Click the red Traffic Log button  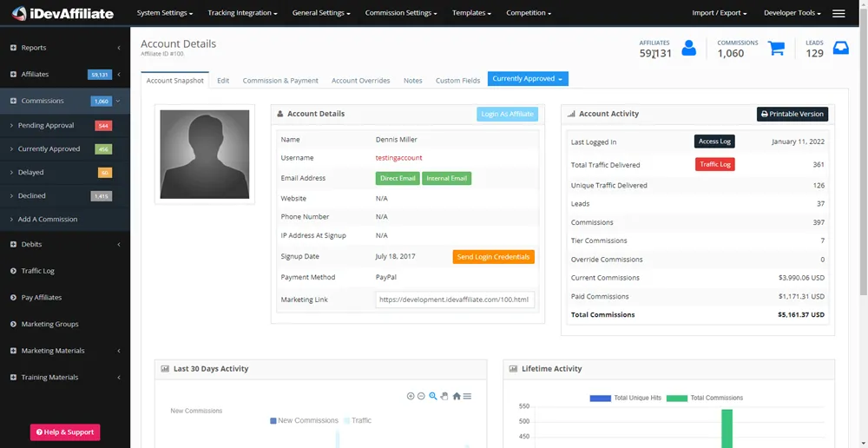714,164
